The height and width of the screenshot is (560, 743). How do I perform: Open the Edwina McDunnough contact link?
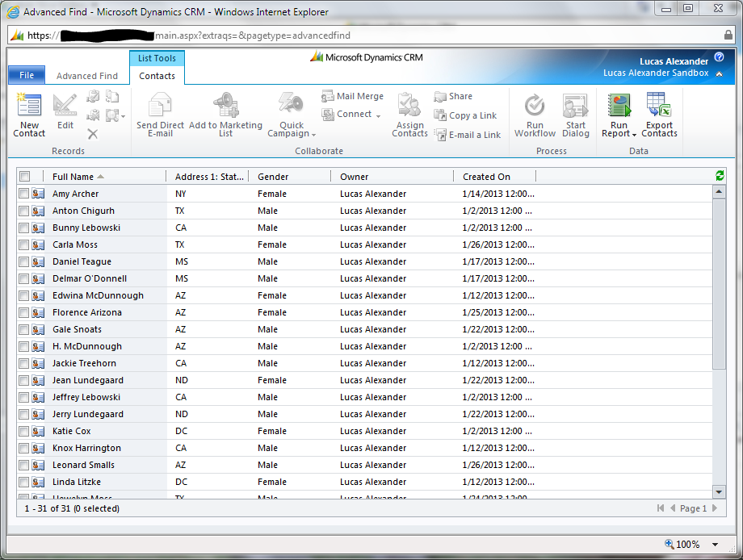(x=98, y=295)
